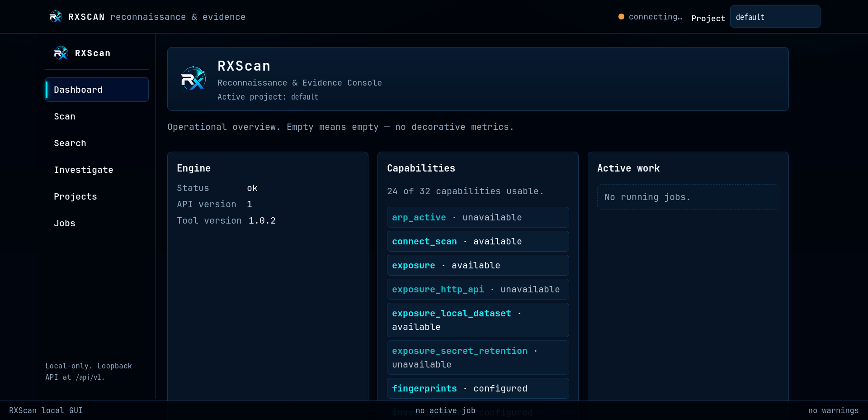
Task: Click the Operational overview description text
Action: [340, 127]
